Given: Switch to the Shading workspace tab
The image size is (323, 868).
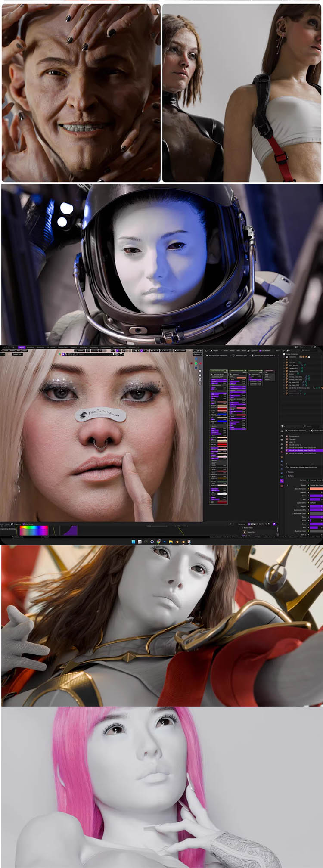Looking at the screenshot, I should 74,347.
